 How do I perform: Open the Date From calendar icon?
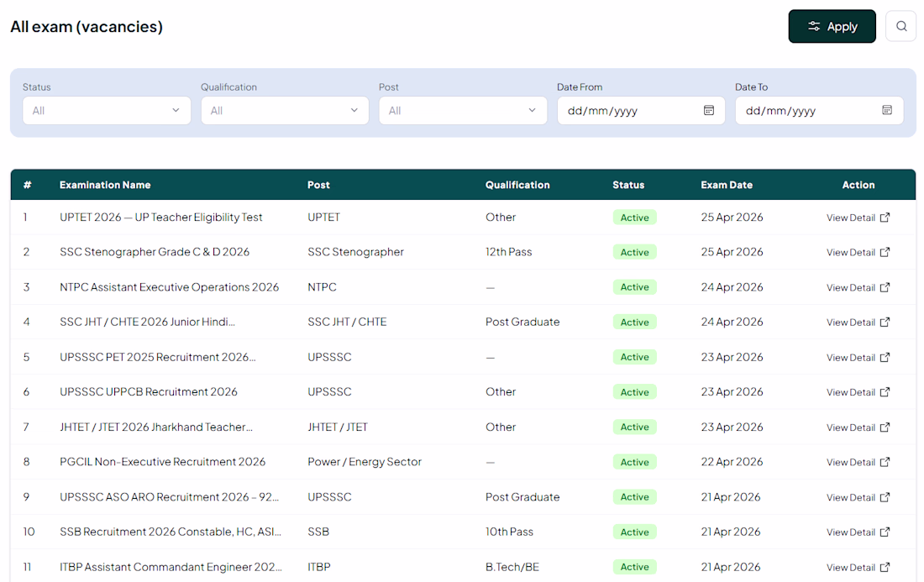point(709,110)
